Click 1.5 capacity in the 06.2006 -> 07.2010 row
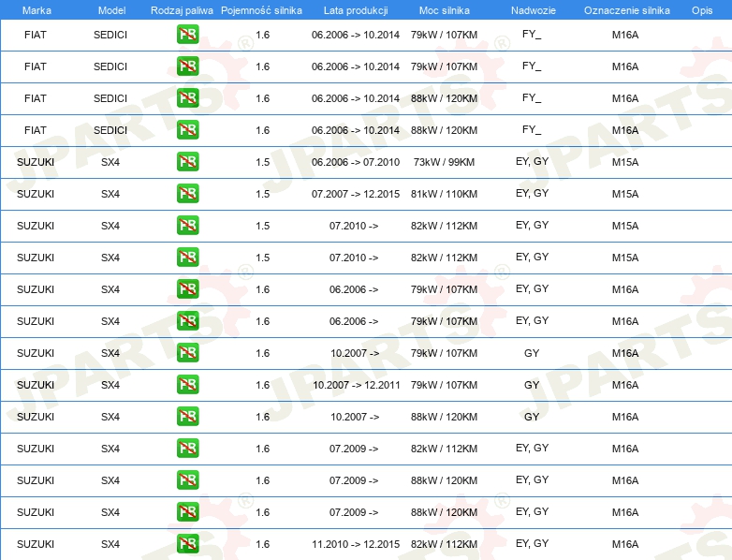 (x=262, y=162)
